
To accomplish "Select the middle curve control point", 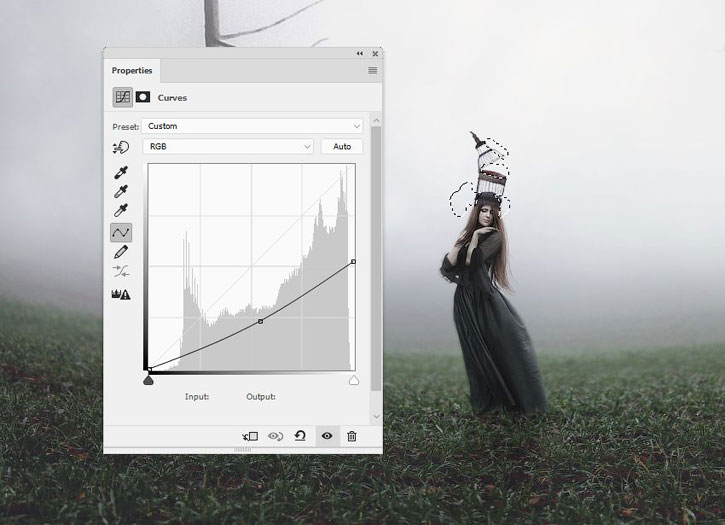I will coord(261,321).
